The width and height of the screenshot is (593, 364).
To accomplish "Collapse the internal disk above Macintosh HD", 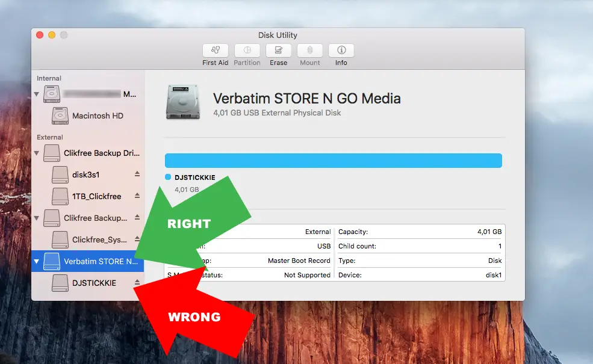I will [x=37, y=94].
